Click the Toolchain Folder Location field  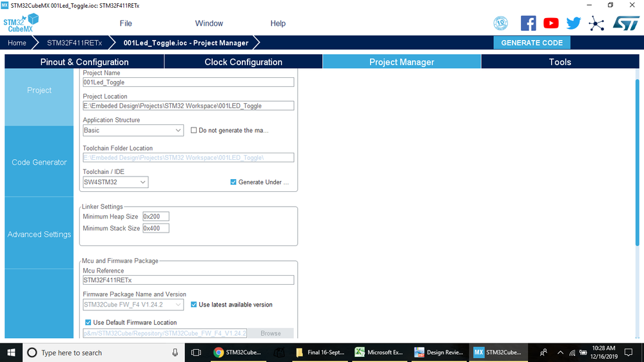(x=188, y=158)
